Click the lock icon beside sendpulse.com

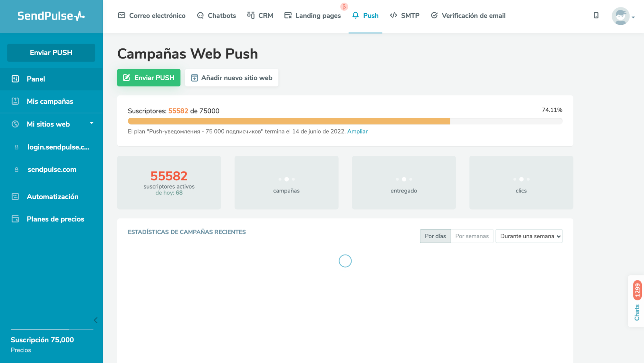coord(16,170)
